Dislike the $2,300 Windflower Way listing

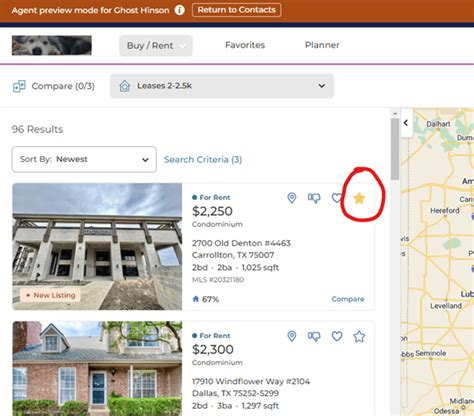[314, 336]
